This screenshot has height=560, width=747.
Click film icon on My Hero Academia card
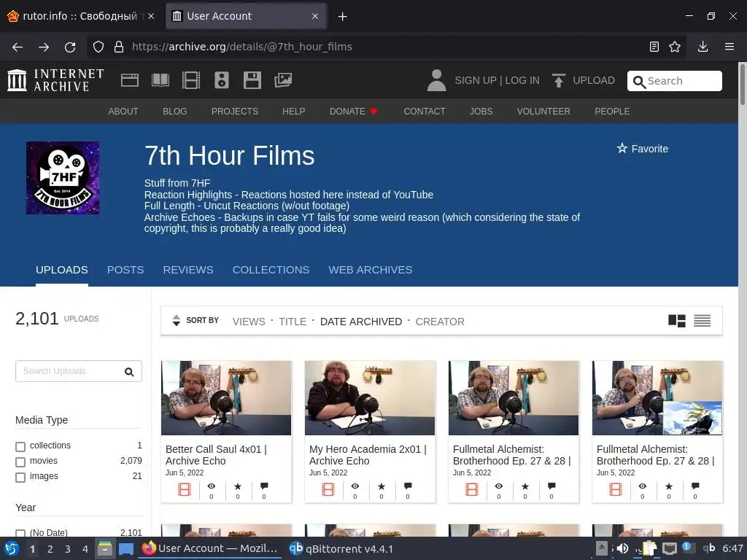click(328, 489)
